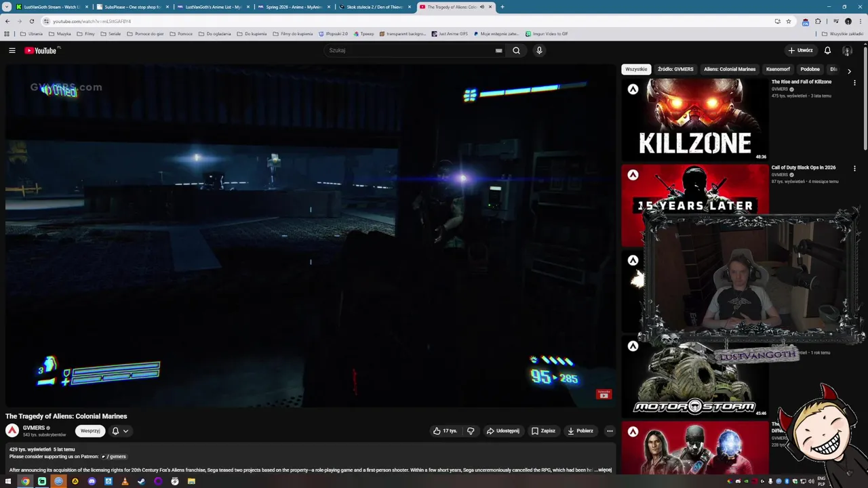Open Chrome apps grid in bookmarks bar
This screenshot has height=488, width=868.
[7, 34]
